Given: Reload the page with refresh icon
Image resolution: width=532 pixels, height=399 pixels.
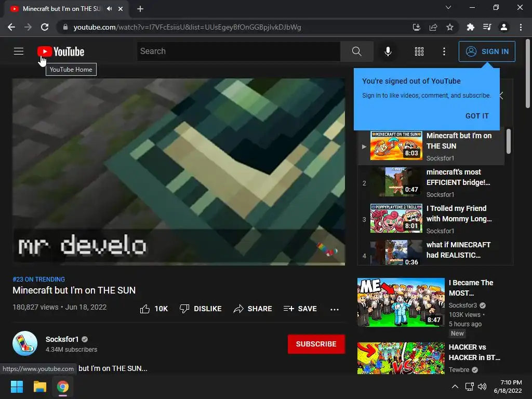Looking at the screenshot, I should 45,27.
